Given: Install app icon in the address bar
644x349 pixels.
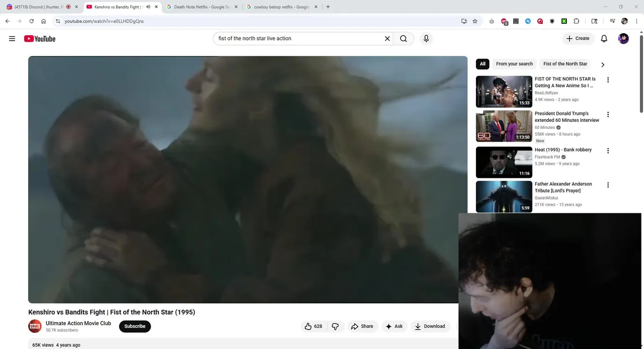Looking at the screenshot, I should coord(464,21).
